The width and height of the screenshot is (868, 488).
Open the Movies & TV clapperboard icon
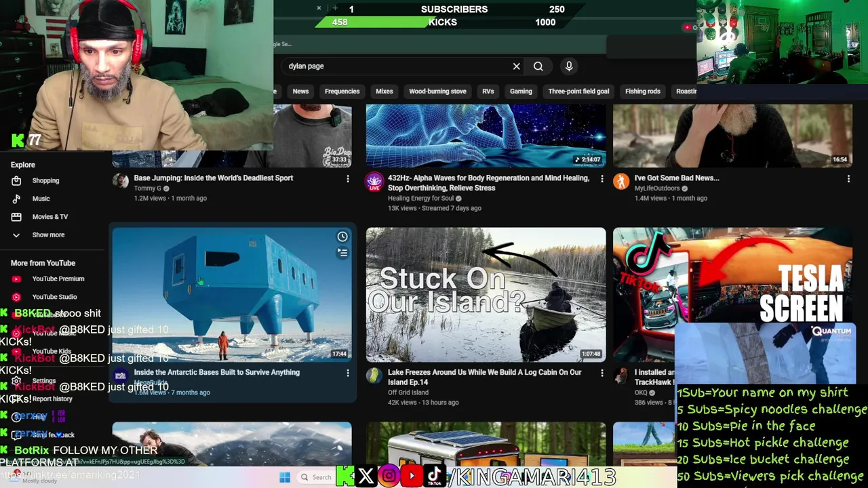coord(16,217)
